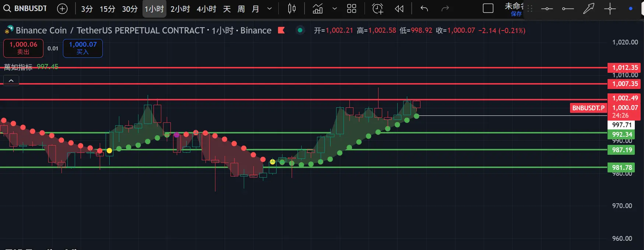Viewport: 644px width, 250px height.
Task: Click the purple signal dot on the chart
Action: (176, 135)
